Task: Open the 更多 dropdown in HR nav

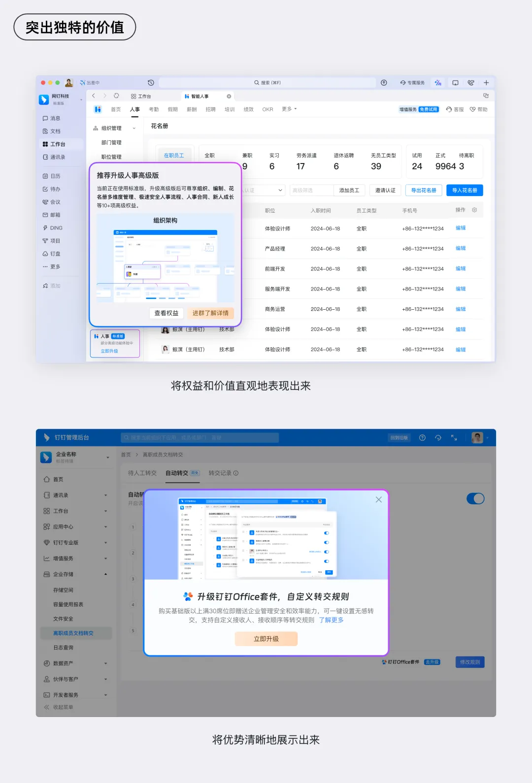Action: [289, 109]
